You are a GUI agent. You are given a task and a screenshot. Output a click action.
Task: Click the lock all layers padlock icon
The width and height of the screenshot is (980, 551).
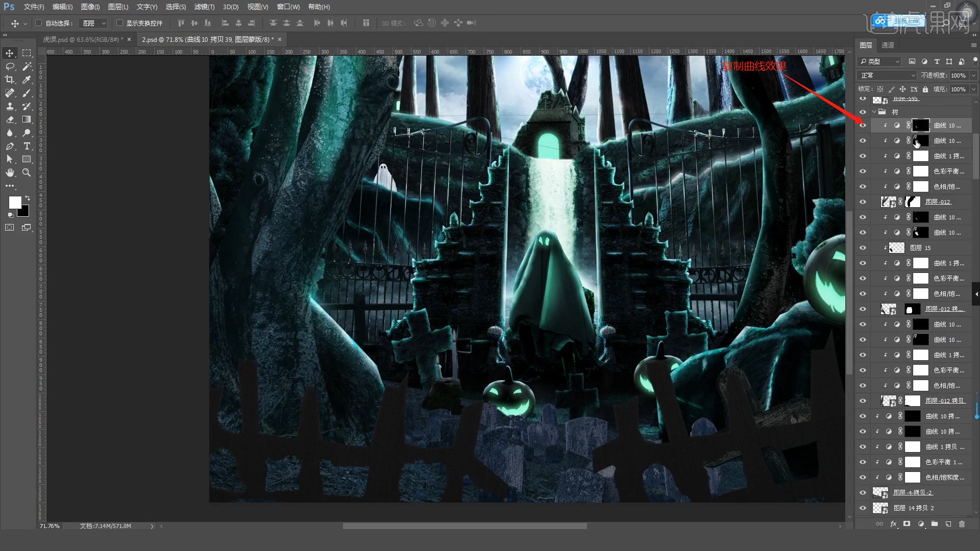[x=925, y=89]
